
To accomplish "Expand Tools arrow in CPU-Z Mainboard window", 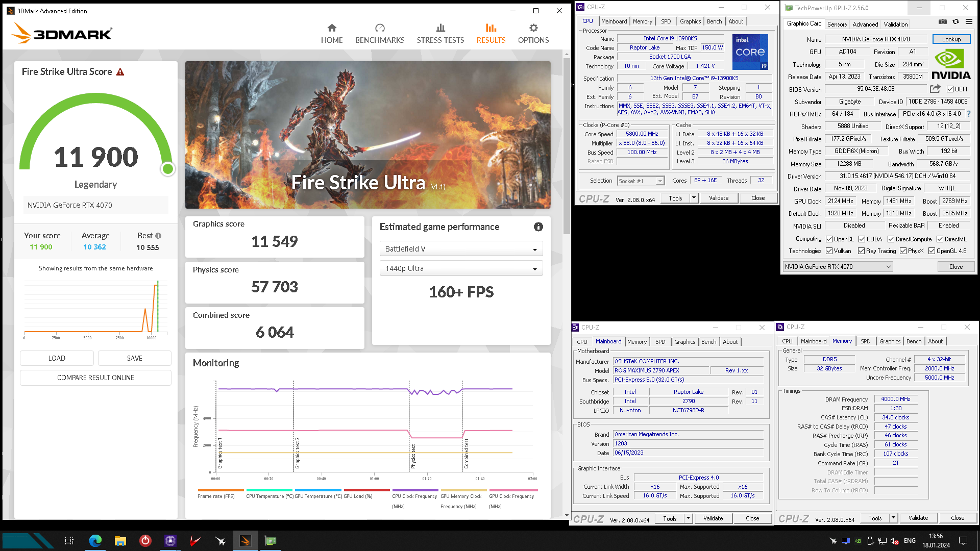I will click(x=688, y=519).
